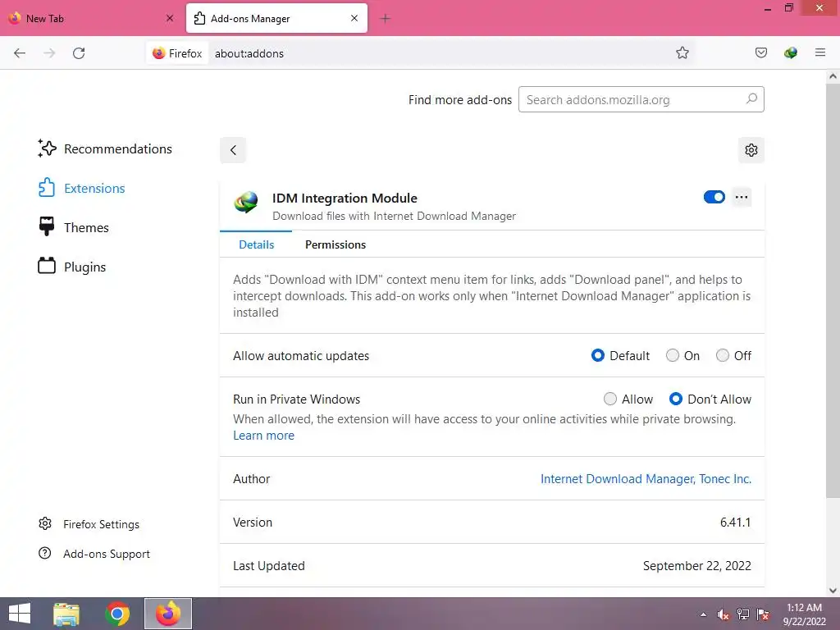Open the Firefox application menu
This screenshot has height=630, width=840.
[x=819, y=52]
